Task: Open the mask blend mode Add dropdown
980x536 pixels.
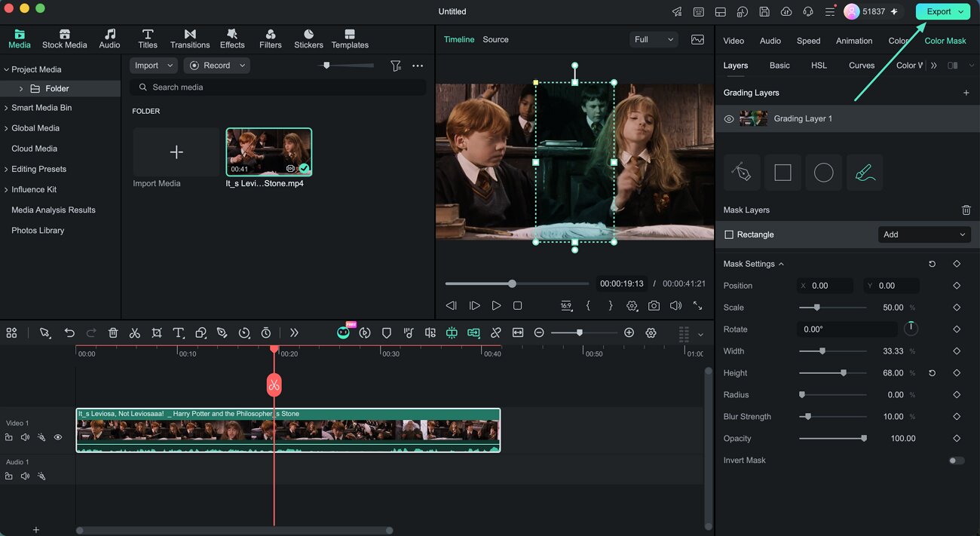Action: pyautogui.click(x=924, y=234)
